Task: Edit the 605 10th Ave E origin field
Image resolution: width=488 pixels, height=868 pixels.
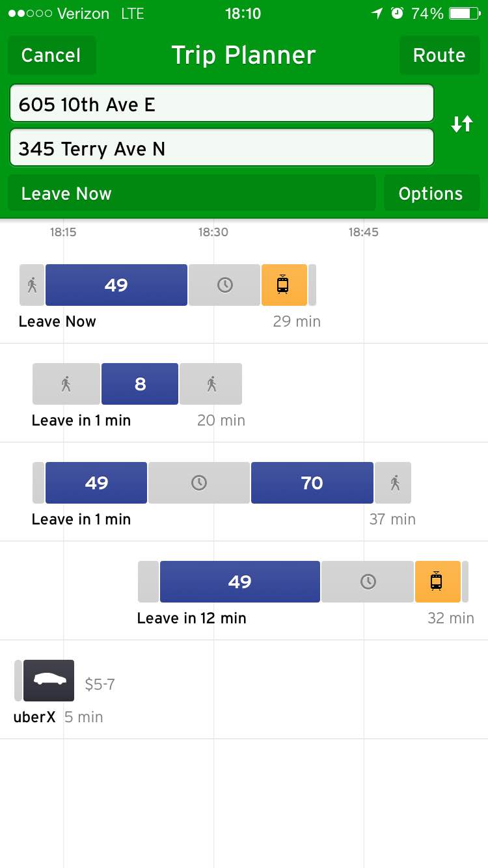Action: 221,104
